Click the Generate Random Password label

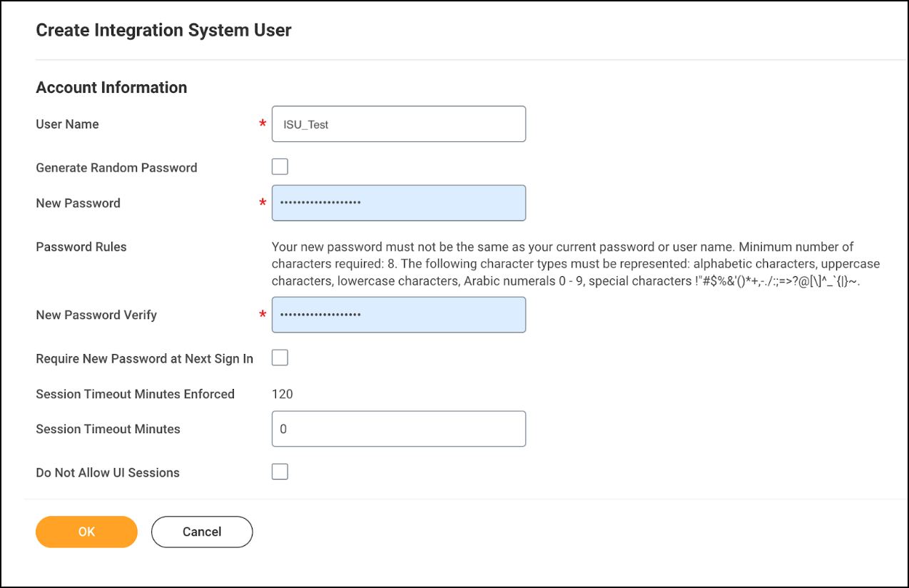(116, 167)
